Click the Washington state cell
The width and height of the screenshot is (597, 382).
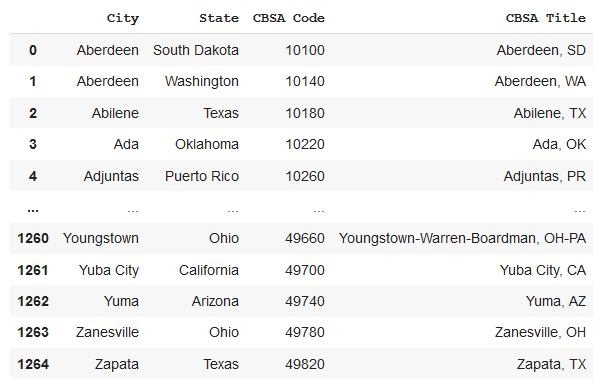tap(202, 82)
